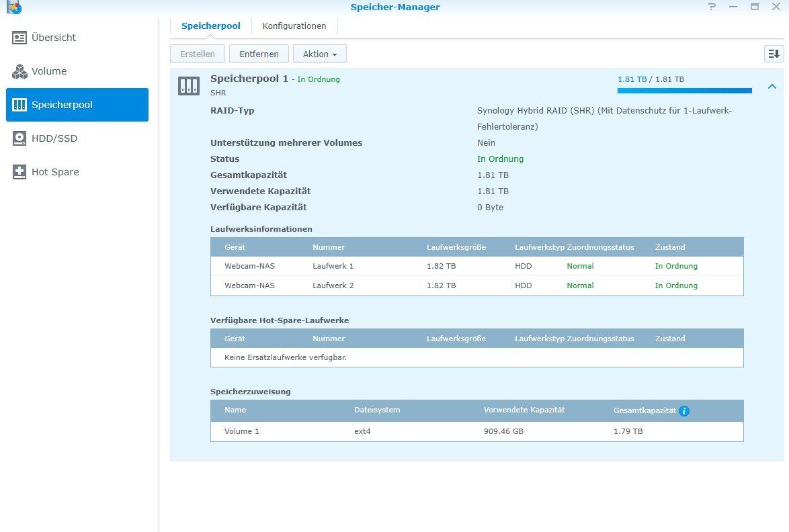Maximize the Speicher-Manager window
789x532 pixels.
(x=755, y=7)
